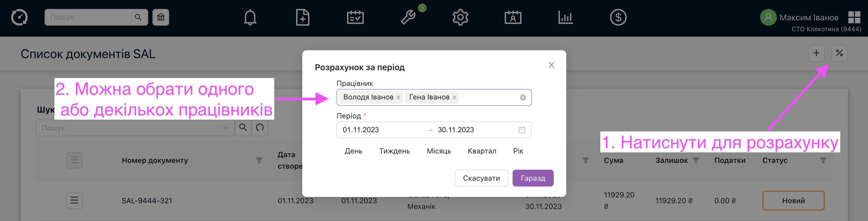This screenshot has height=221, width=868.
Task: Select the Місяць period preset
Action: point(438,151)
